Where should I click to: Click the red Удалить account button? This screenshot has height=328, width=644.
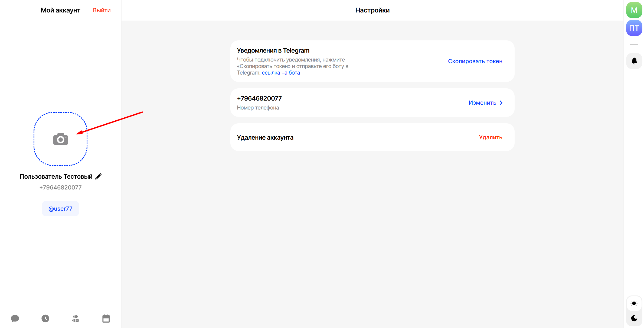490,137
